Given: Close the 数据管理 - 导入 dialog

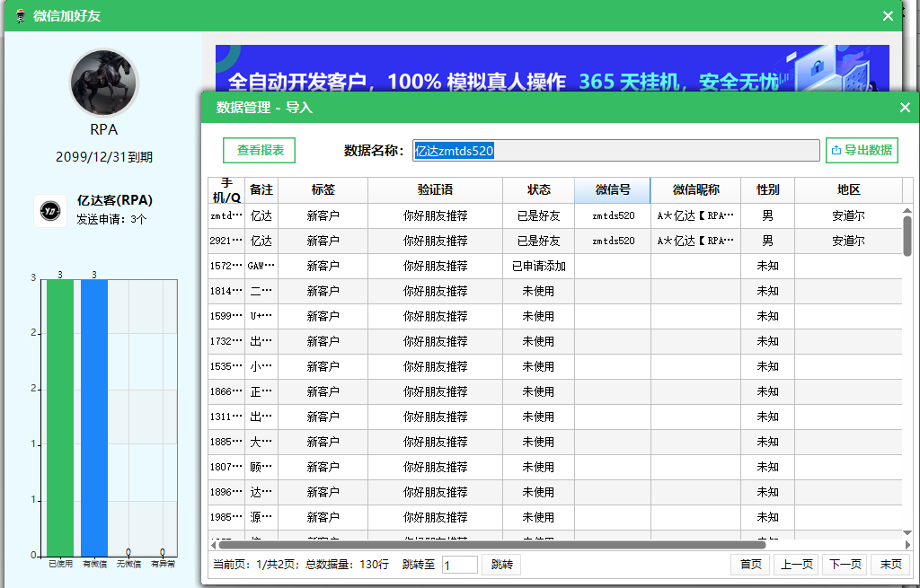Looking at the screenshot, I should point(905,108).
